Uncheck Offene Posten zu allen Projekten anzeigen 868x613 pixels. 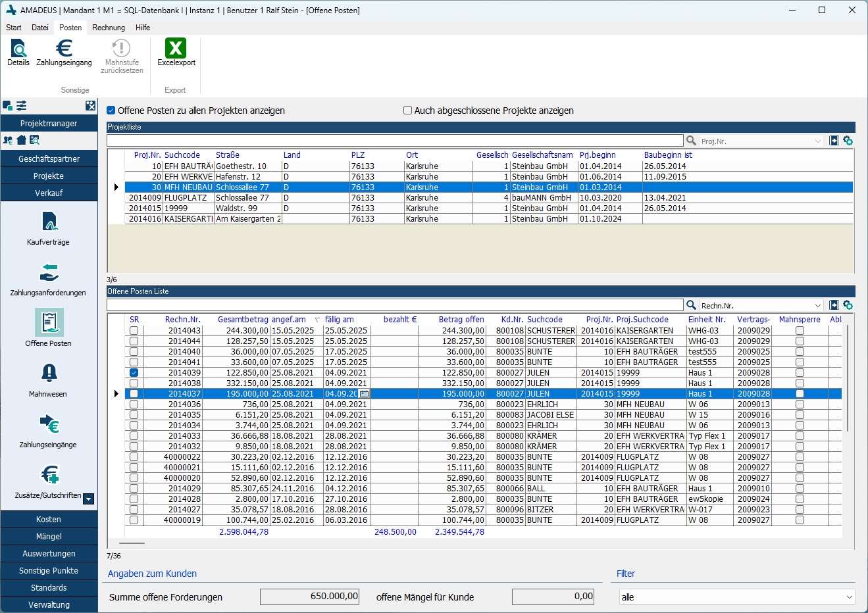111,110
